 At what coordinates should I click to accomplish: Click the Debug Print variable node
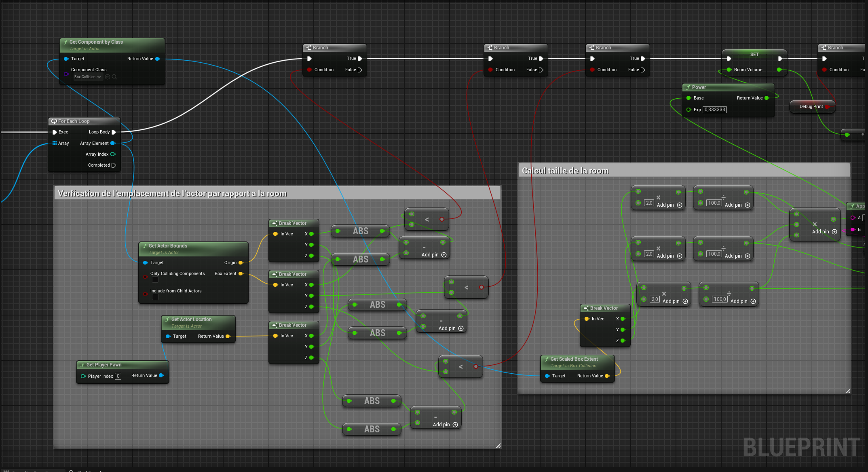(x=811, y=106)
